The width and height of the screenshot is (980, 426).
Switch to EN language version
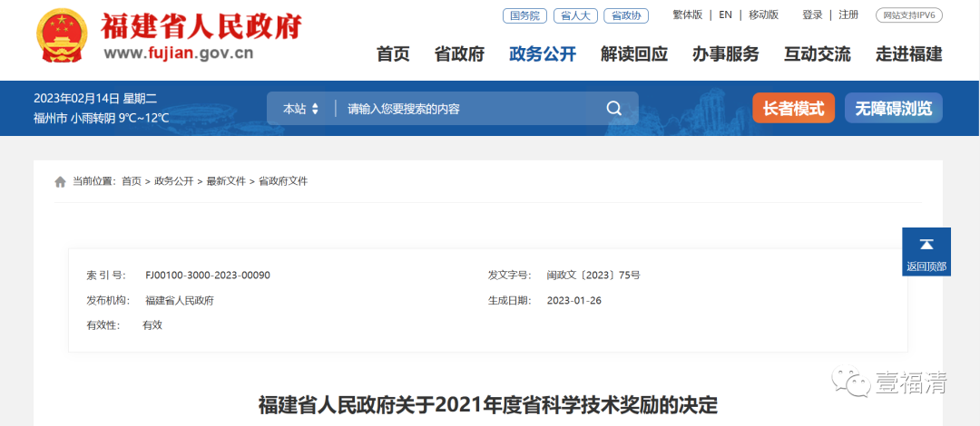pos(725,15)
